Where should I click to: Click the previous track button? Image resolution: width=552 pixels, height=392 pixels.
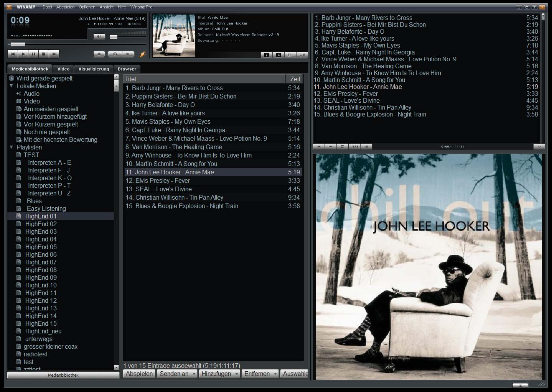click(x=13, y=54)
